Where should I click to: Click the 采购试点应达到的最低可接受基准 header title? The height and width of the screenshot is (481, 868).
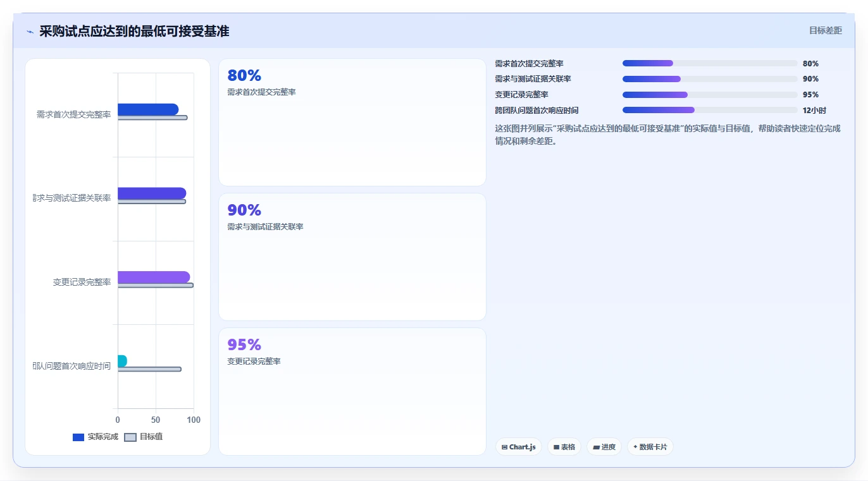coord(134,31)
